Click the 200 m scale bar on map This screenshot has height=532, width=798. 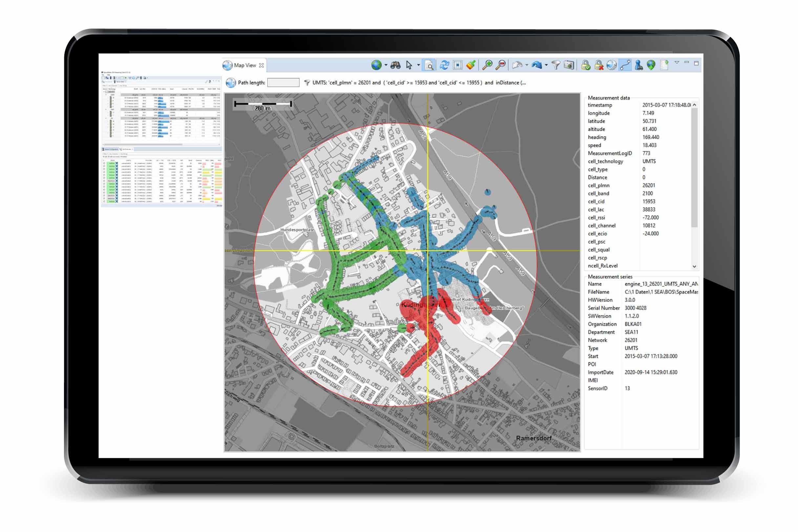(x=263, y=105)
